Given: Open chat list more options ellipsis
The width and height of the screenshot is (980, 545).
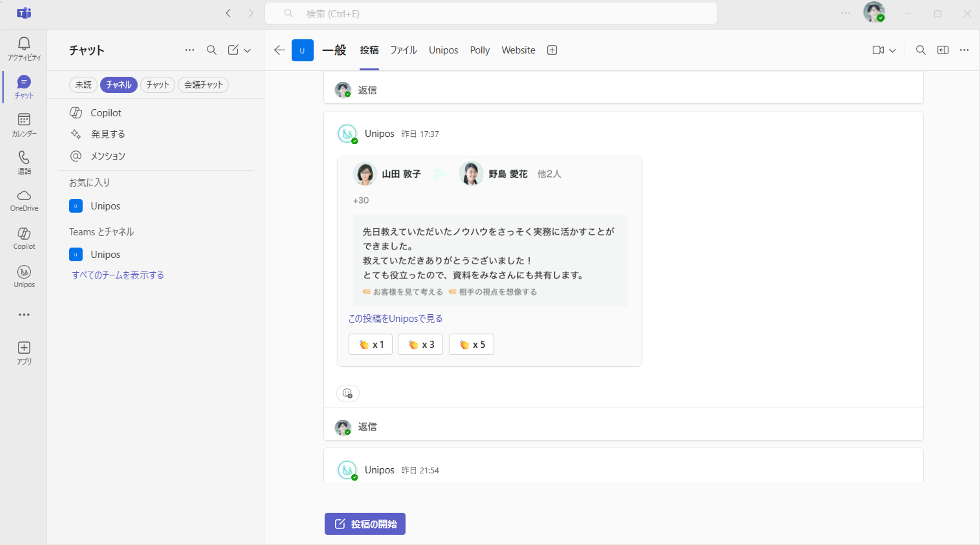Looking at the screenshot, I should click(190, 50).
